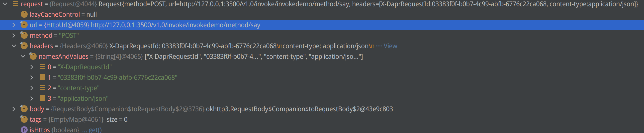644x133 pixels.
Task: Click the field icon next to url
Action: 24,25
